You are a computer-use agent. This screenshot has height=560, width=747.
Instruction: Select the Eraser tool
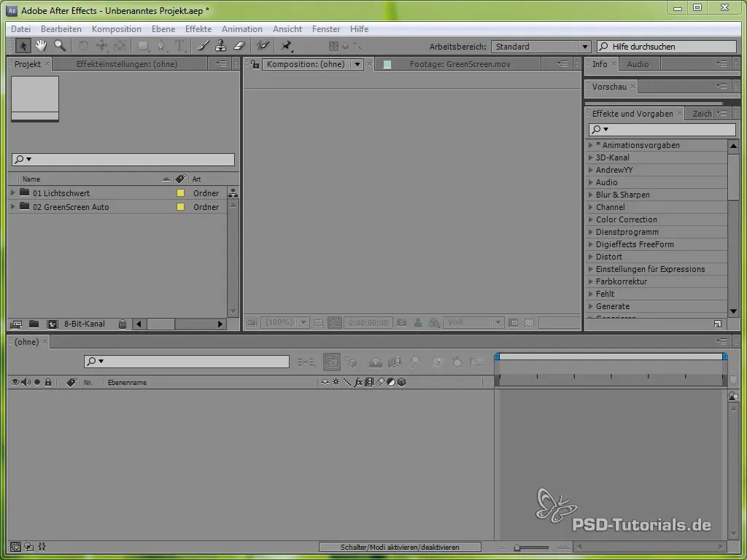tap(239, 46)
